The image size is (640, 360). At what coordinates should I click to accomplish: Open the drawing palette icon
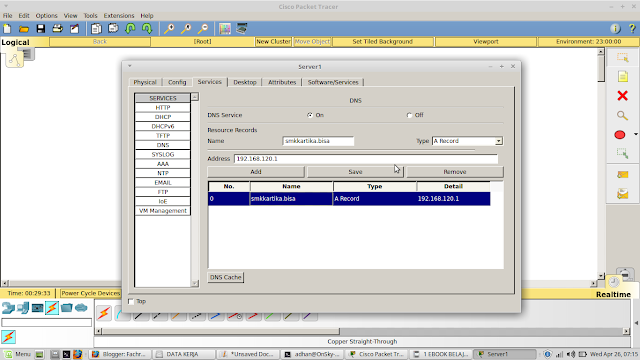click(x=225, y=29)
